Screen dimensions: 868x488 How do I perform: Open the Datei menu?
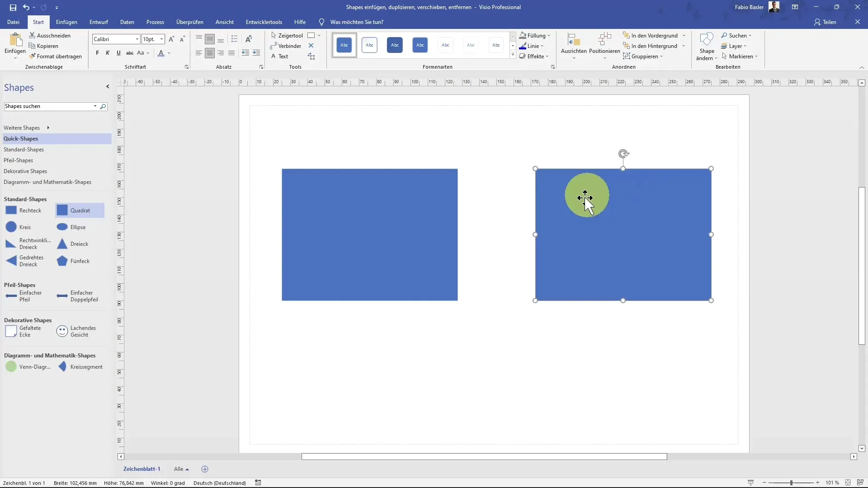tap(13, 22)
